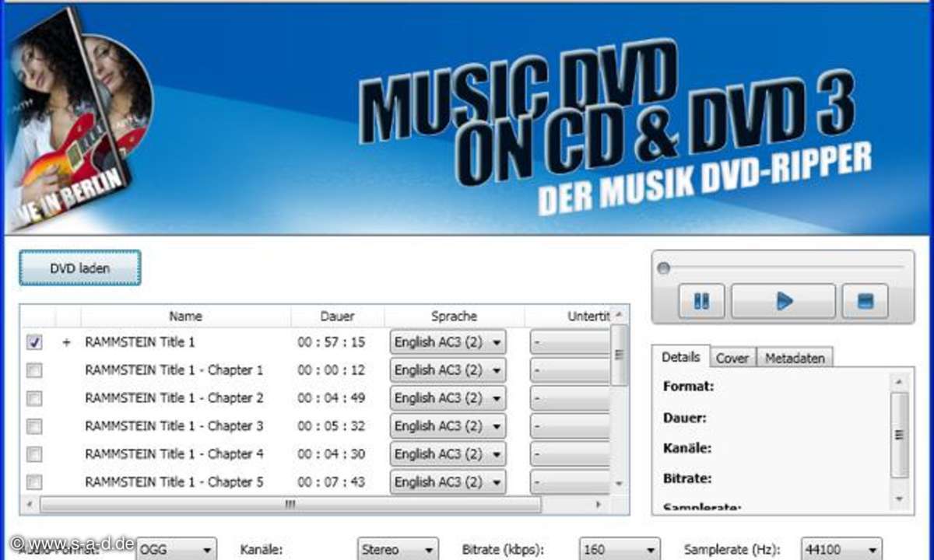Open subtitle dropdown for Chapter 3
Screen dimensions: 934x560
tap(570, 426)
